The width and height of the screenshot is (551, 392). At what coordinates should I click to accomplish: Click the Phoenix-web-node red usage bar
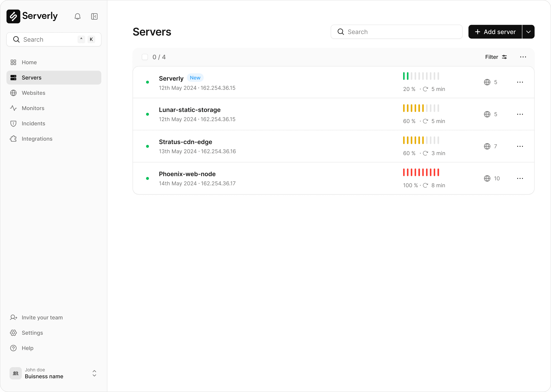421,172
